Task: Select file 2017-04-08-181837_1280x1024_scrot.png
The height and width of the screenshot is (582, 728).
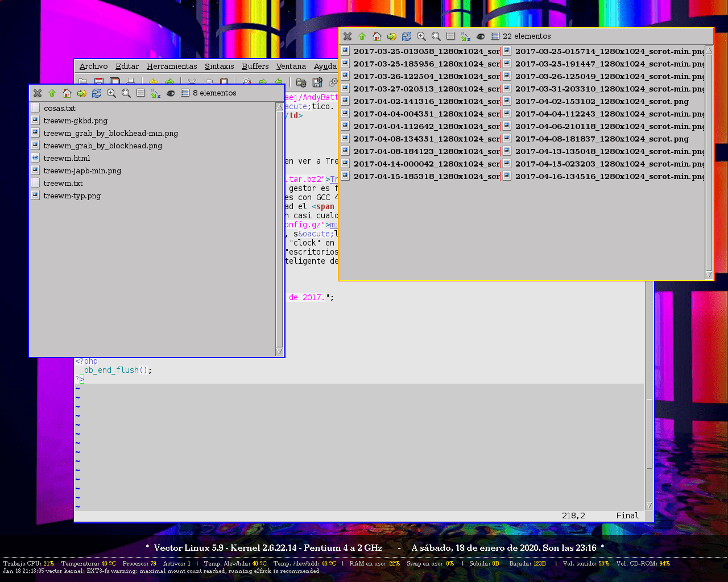Action: point(595,139)
